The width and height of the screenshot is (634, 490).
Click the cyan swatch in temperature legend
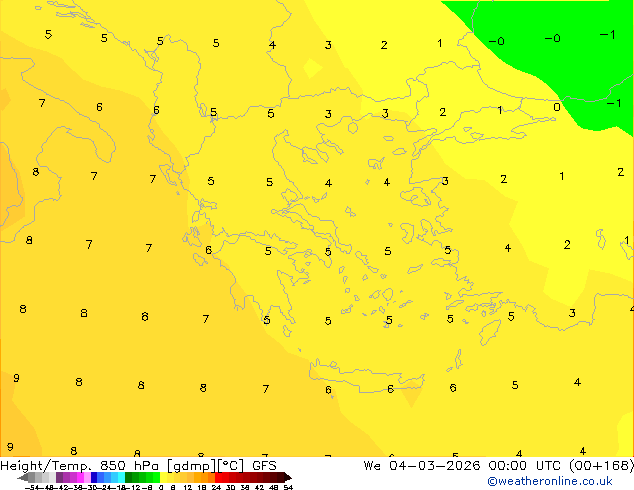click(x=121, y=477)
